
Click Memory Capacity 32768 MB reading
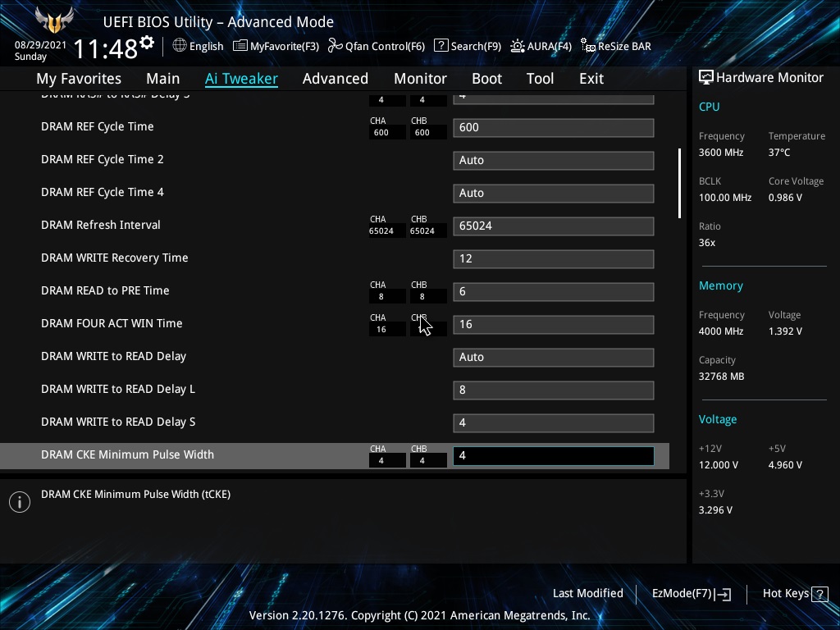tap(722, 377)
